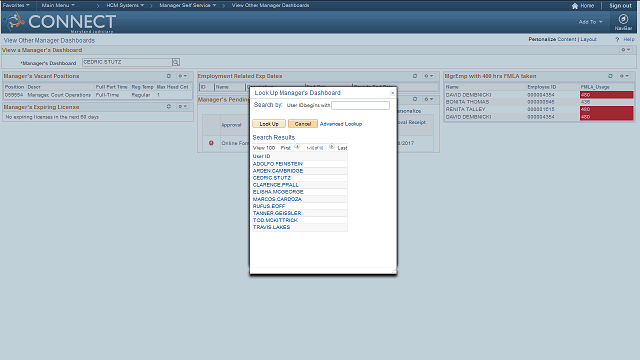Click View 100 in Search Results

264,148
